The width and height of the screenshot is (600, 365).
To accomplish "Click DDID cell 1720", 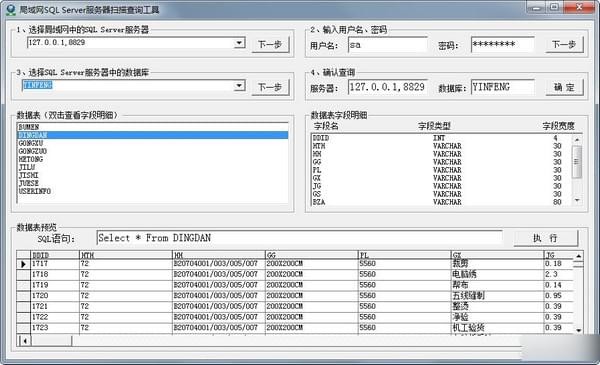I will [55, 296].
